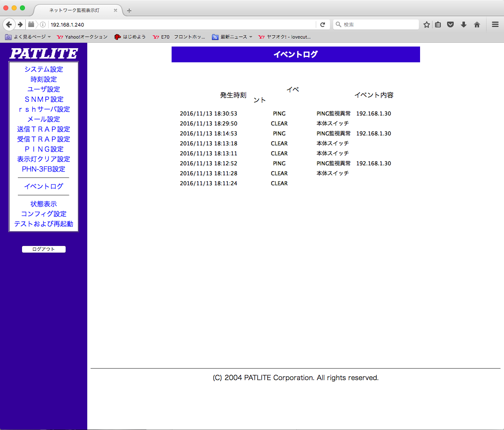
Task: Select log time 2016/11/13 18:11:28
Action: click(x=209, y=173)
